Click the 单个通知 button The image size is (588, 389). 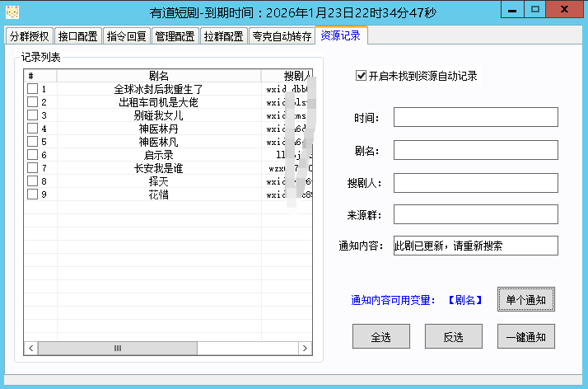click(526, 299)
